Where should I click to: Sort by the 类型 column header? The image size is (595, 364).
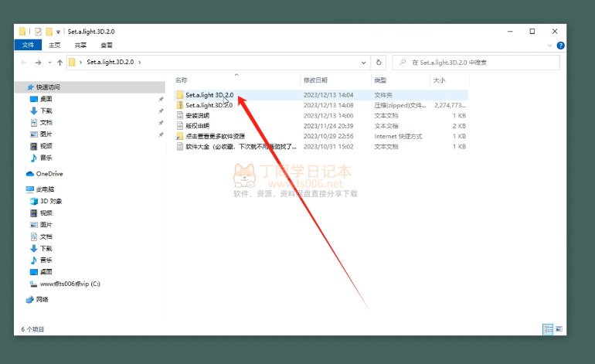[x=380, y=80]
